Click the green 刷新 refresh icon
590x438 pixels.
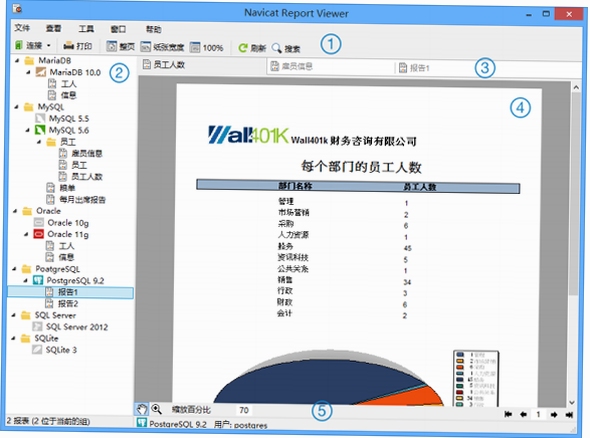[243, 48]
